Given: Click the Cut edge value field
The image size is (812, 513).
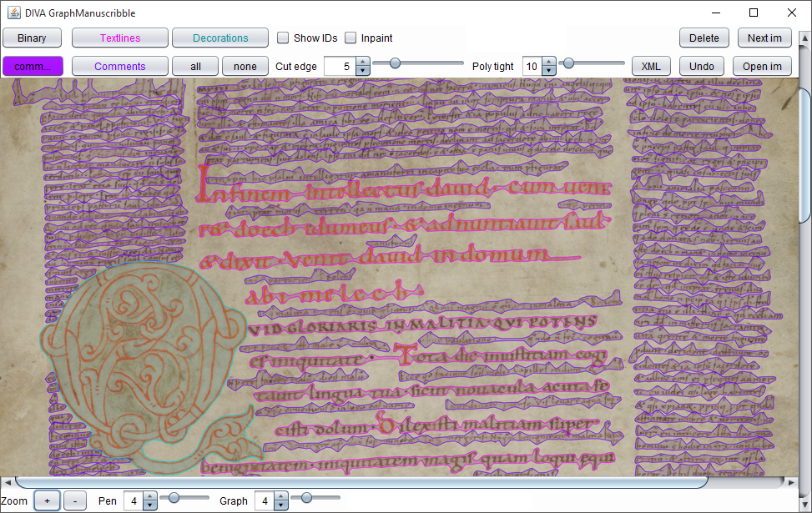Looking at the screenshot, I should tap(340, 66).
